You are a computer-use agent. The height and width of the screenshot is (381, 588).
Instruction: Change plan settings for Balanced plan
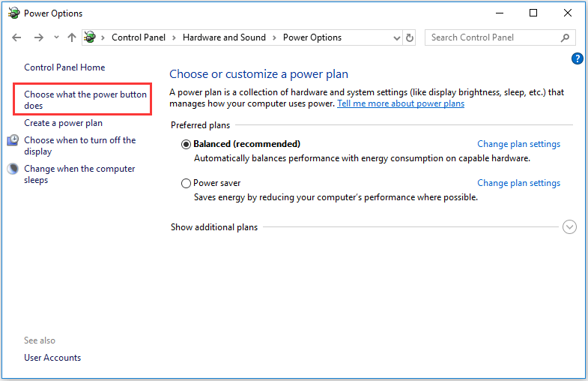tap(518, 144)
